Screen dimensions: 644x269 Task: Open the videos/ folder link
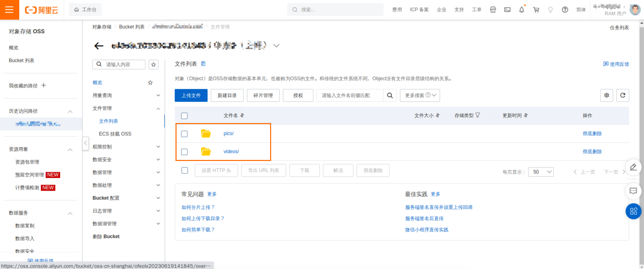(x=231, y=152)
